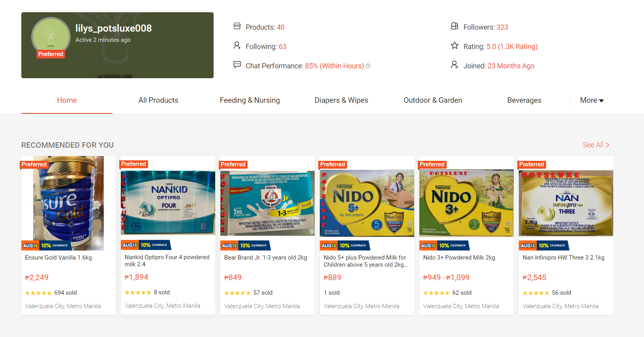
Task: View the Nankid Optipro Four product image
Action: click(x=168, y=203)
